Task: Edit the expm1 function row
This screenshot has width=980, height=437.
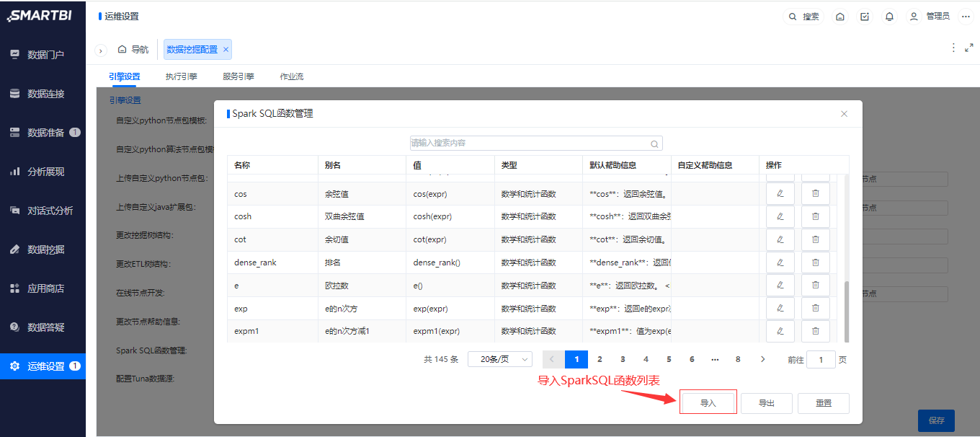Action: (780, 331)
